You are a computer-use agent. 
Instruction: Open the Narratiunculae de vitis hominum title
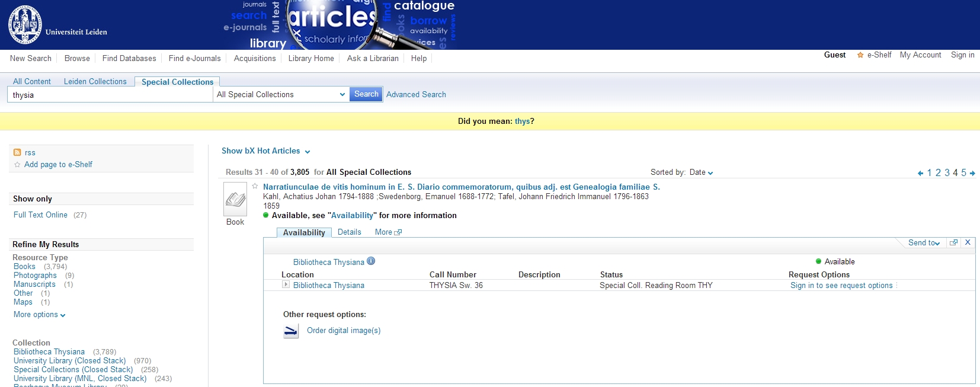462,187
